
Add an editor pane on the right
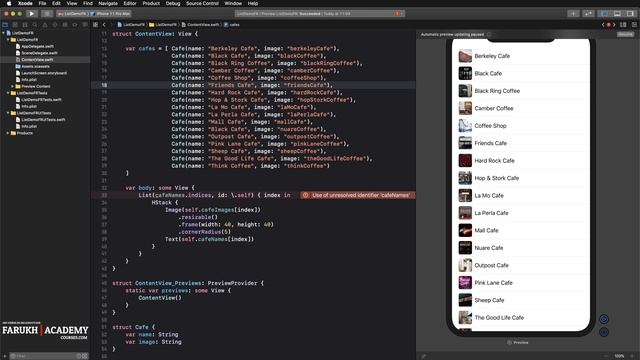[634, 25]
